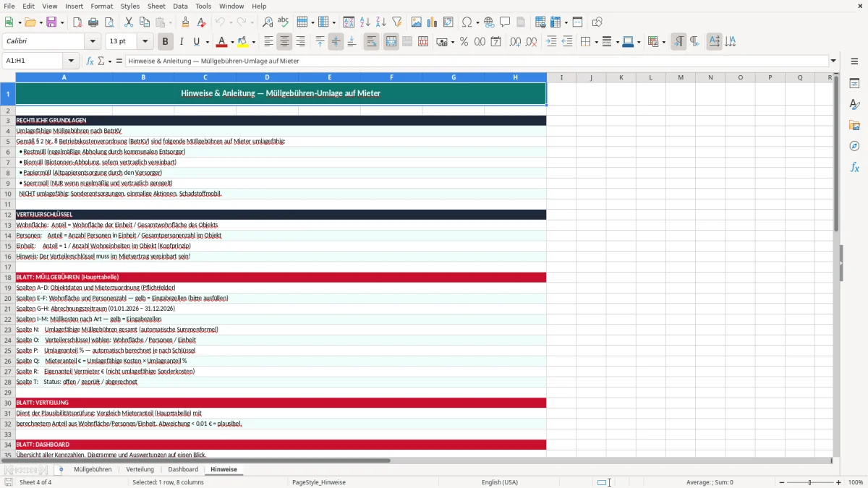The height and width of the screenshot is (488, 868).
Task: Toggle Merge and Center Cells
Action: [x=391, y=42]
